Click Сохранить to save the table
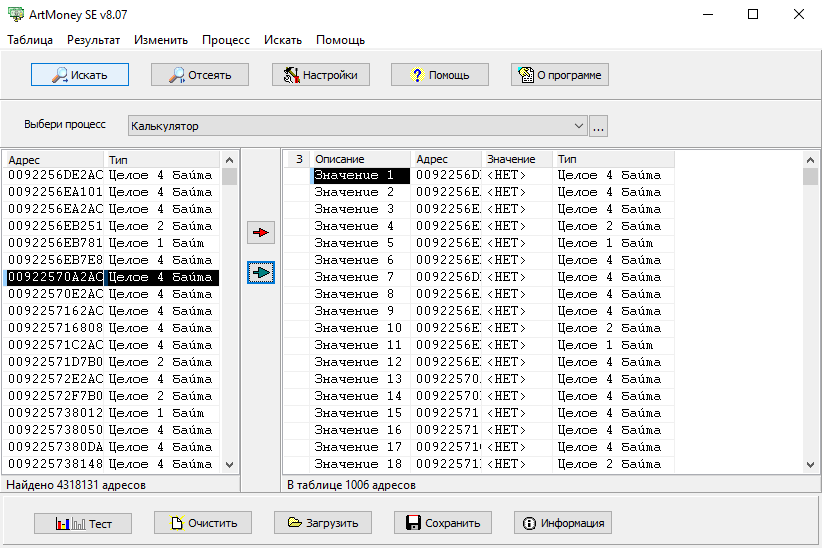This screenshot has height=548, width=822. click(x=443, y=523)
